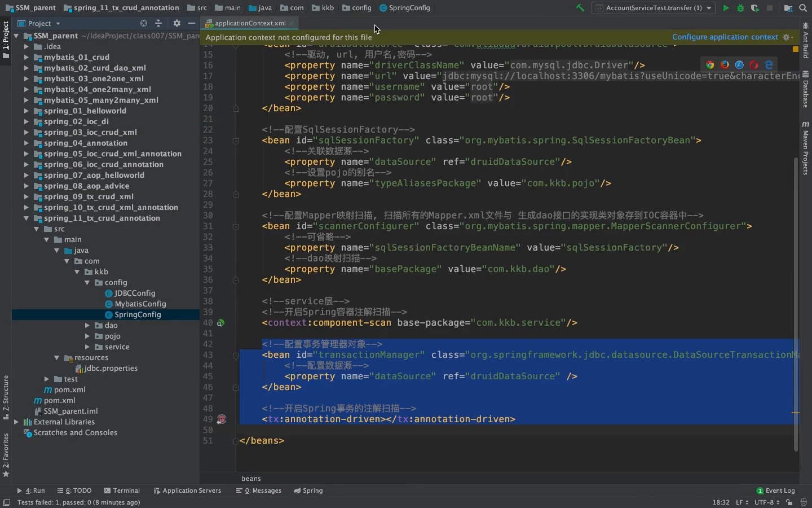Viewport: 812px width, 508px height.
Task: Expand the test folder
Action: pos(46,379)
